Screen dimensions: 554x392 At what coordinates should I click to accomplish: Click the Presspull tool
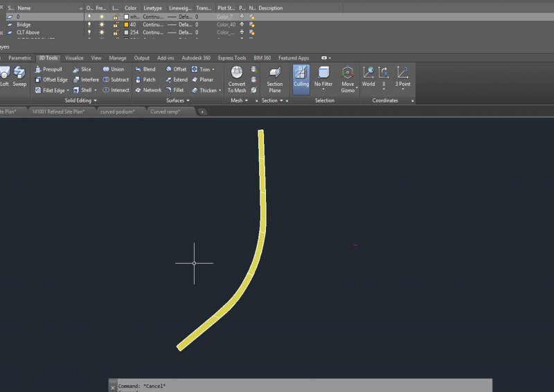click(48, 69)
